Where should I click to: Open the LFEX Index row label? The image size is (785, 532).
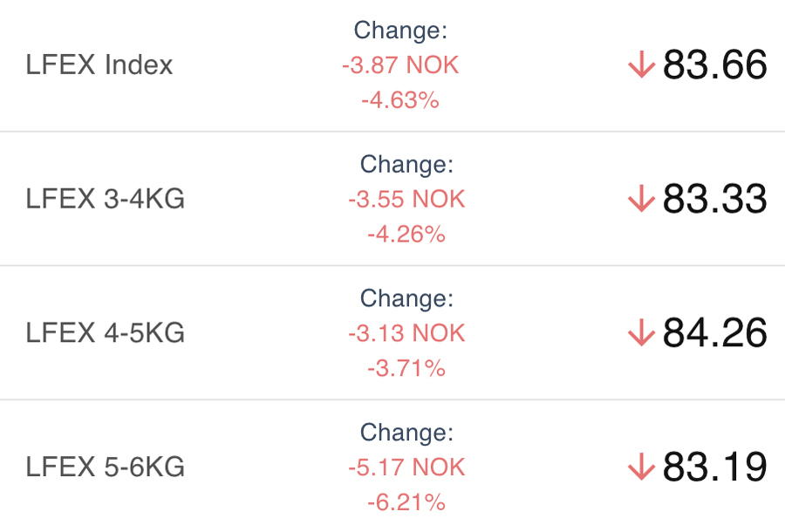coord(99,65)
